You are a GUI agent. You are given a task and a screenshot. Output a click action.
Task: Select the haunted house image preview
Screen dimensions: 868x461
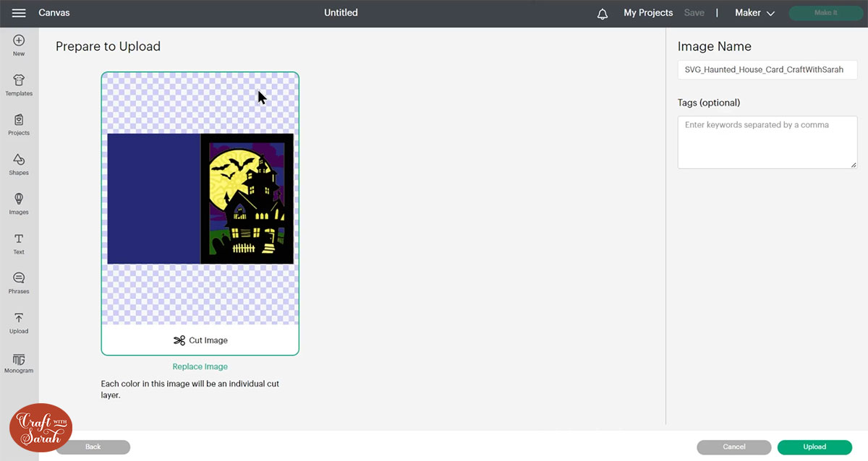pyautogui.click(x=200, y=199)
